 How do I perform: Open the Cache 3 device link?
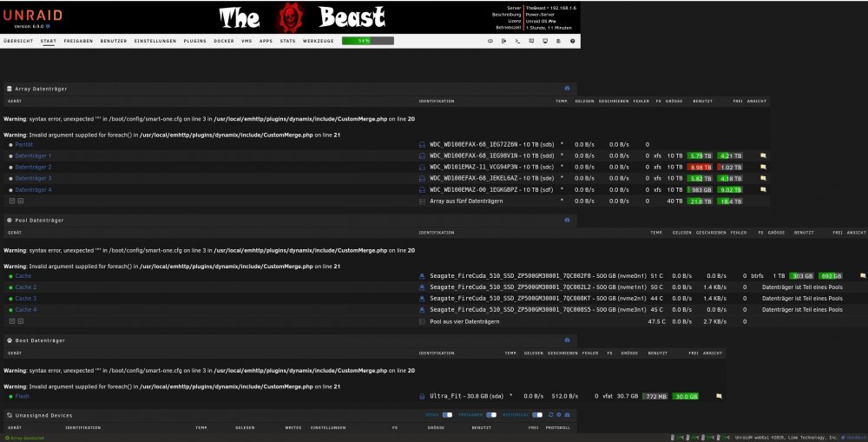click(x=26, y=299)
